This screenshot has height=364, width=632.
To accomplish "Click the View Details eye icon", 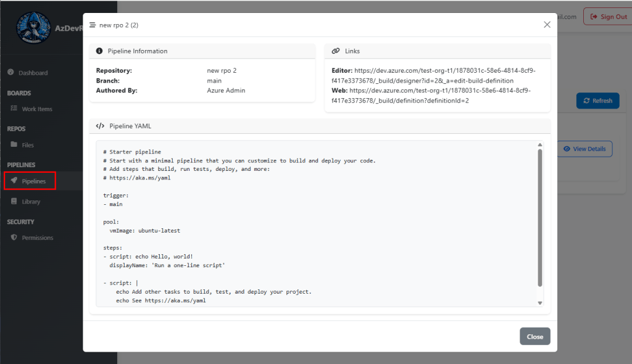I will click(x=567, y=149).
